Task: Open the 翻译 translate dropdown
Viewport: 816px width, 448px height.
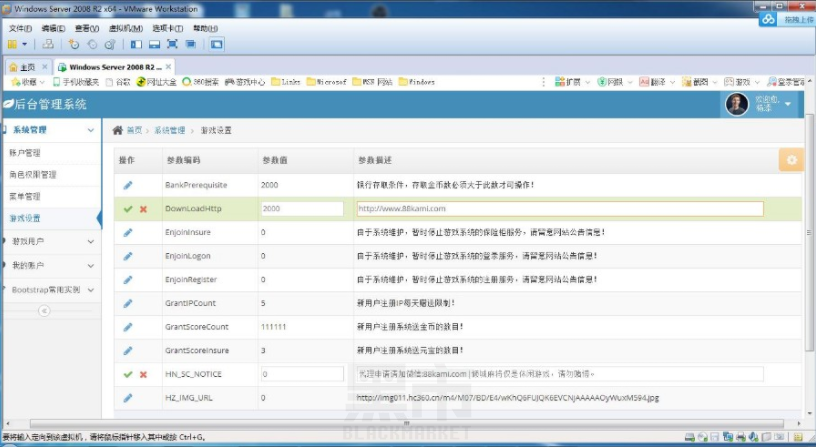Action: (657, 82)
